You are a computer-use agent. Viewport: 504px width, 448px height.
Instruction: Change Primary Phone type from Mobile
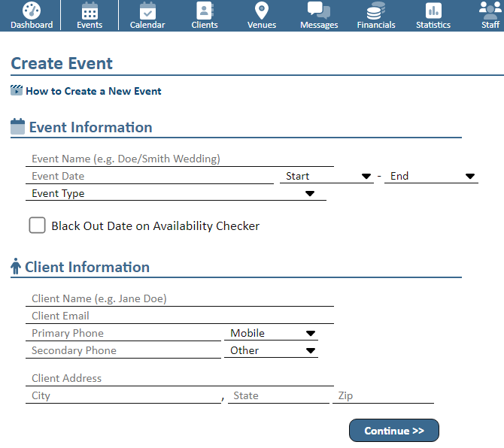(271, 334)
